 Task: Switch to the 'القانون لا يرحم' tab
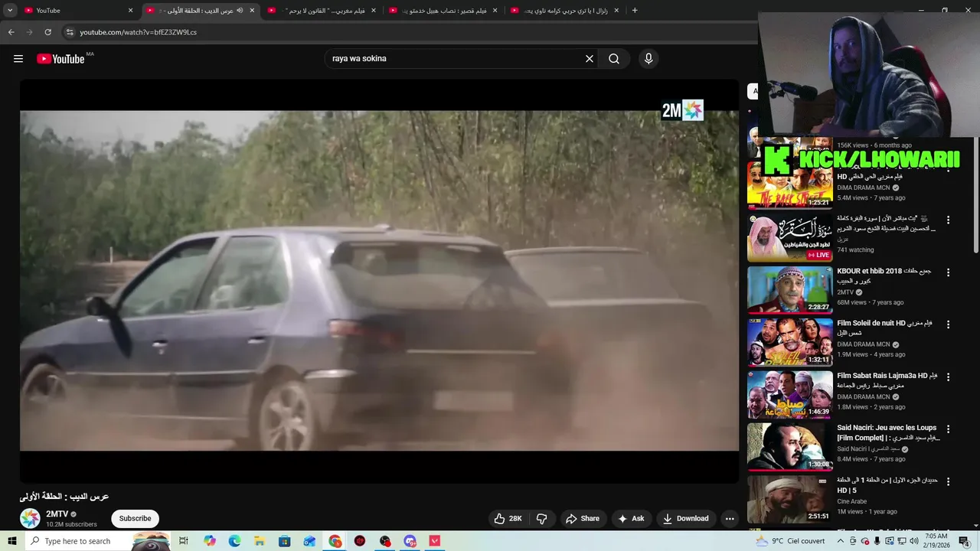tap(322, 11)
